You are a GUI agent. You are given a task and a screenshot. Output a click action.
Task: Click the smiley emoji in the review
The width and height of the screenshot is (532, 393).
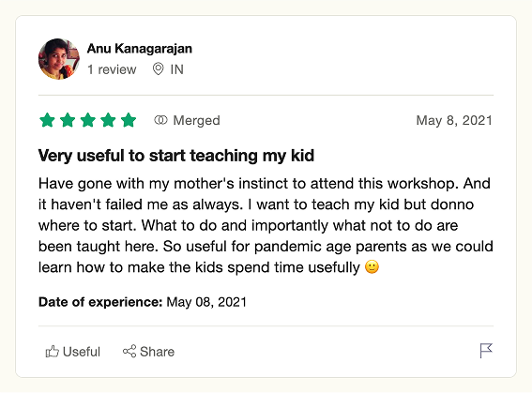tap(372, 267)
